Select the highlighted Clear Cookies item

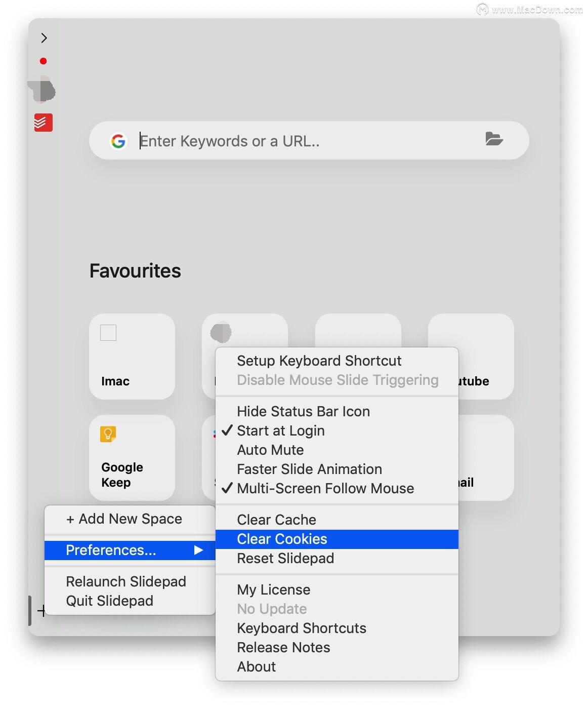click(337, 539)
